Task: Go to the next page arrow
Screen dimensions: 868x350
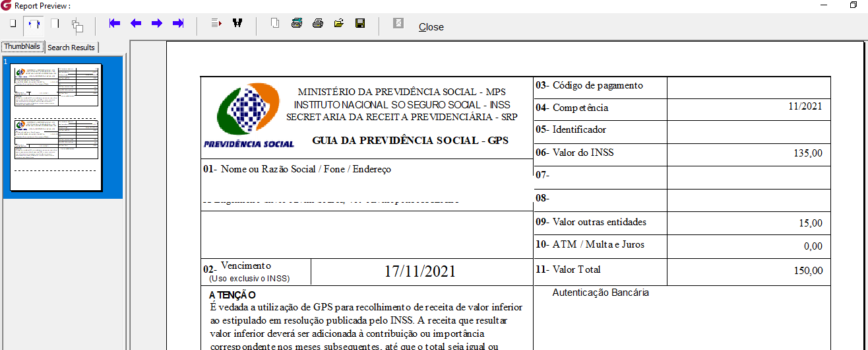Action: coord(157,23)
